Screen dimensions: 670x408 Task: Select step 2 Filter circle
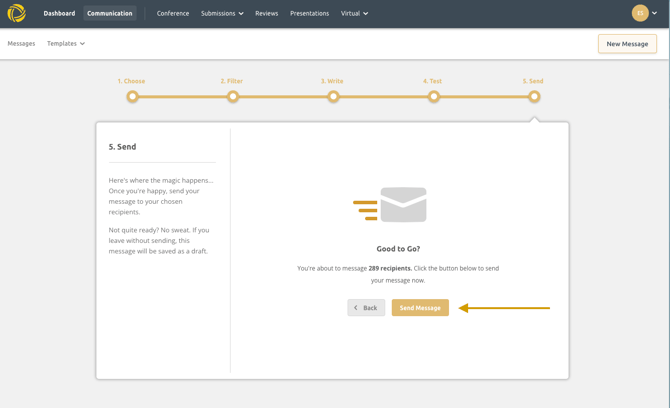233,97
